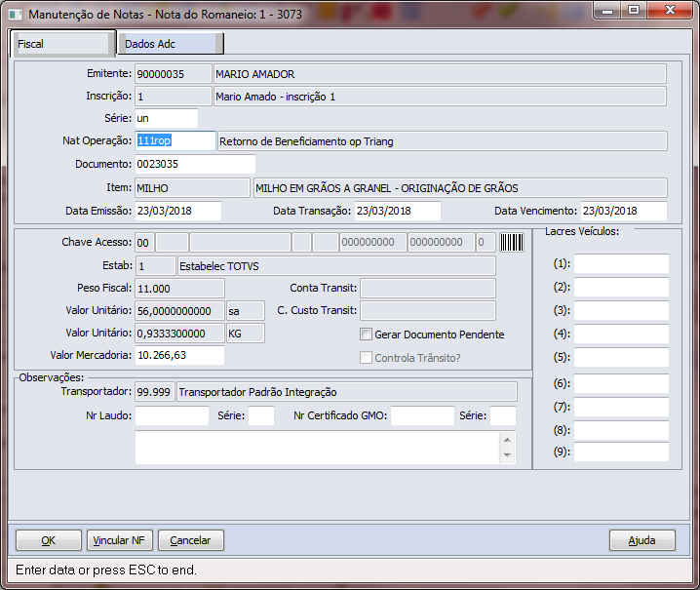Enable Gerar Documento Pendente checkbox
Viewport: 700px width, 590px height.
[366, 334]
